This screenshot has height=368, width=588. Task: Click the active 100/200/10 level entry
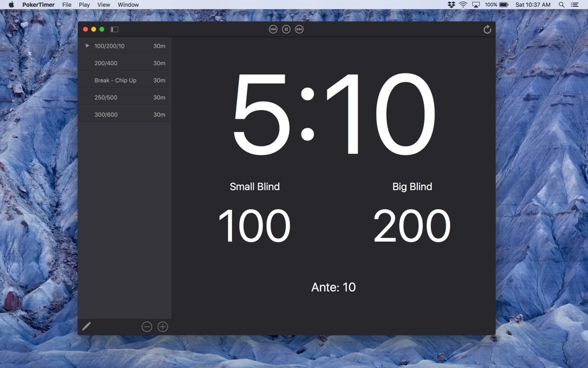coord(124,45)
